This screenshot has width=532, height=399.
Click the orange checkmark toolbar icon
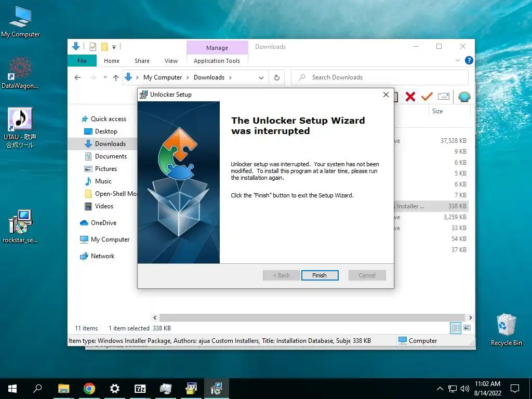click(x=427, y=97)
